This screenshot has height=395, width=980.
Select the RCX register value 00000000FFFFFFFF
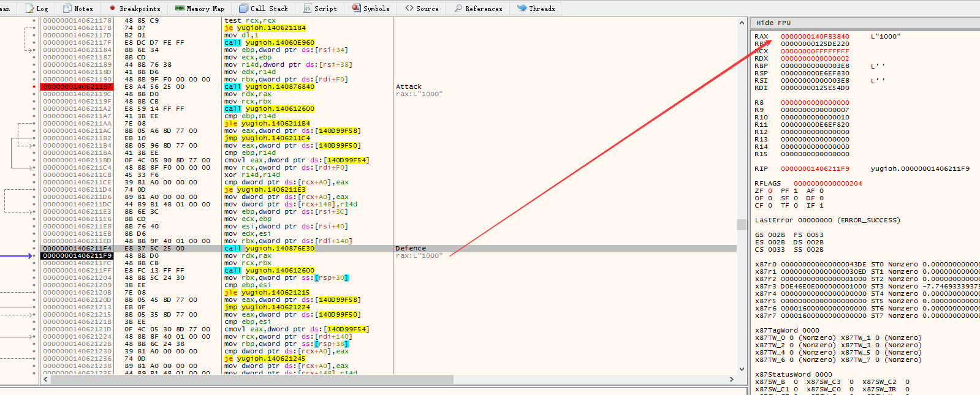(x=815, y=51)
